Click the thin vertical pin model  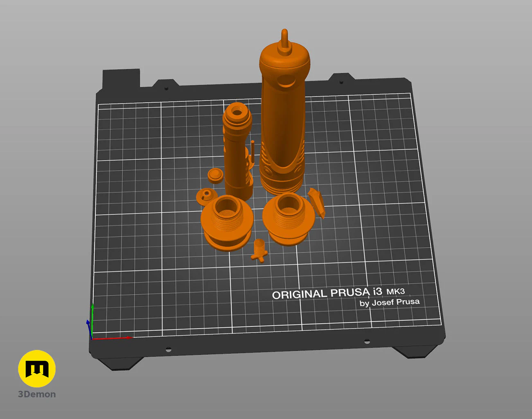(x=252, y=153)
